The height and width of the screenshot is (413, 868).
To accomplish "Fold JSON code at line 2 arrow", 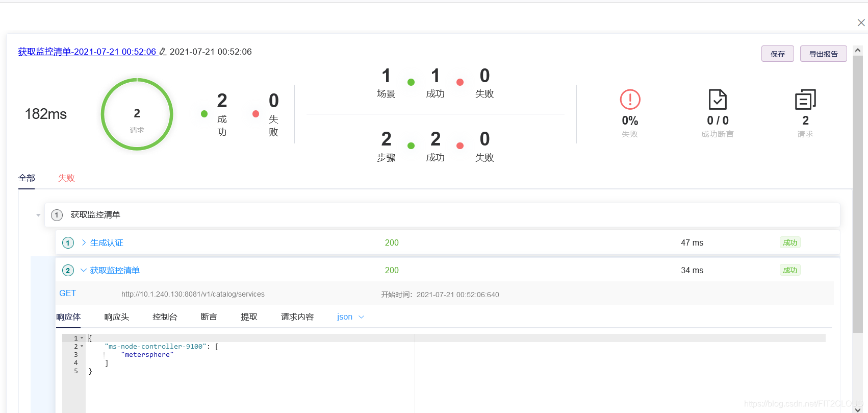I will pos(82,346).
